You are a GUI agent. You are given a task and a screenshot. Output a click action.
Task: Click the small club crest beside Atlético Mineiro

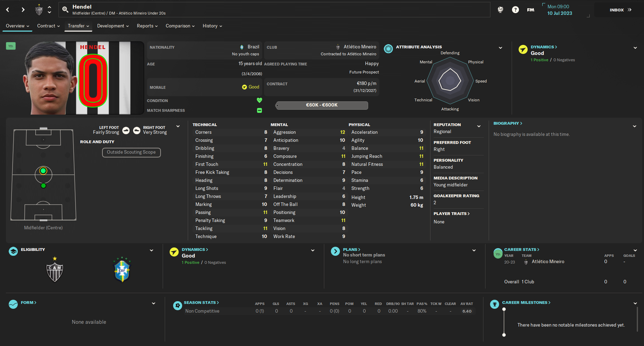(338, 47)
